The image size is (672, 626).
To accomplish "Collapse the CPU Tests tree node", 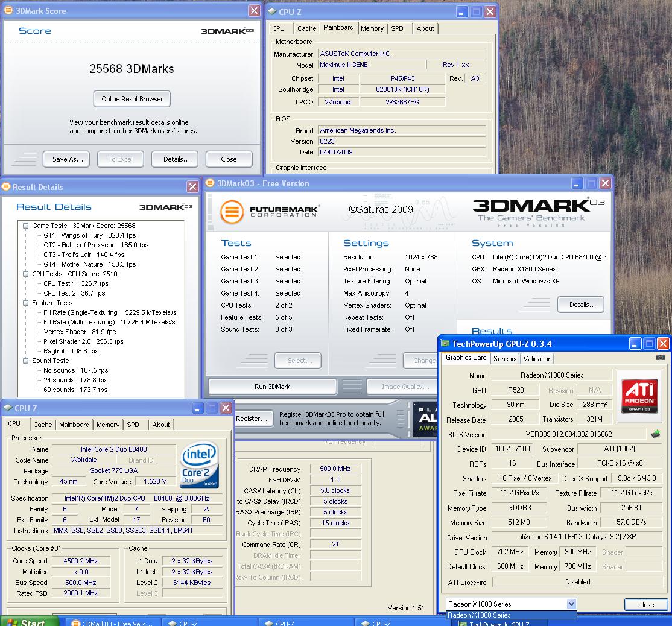I will click(x=26, y=274).
